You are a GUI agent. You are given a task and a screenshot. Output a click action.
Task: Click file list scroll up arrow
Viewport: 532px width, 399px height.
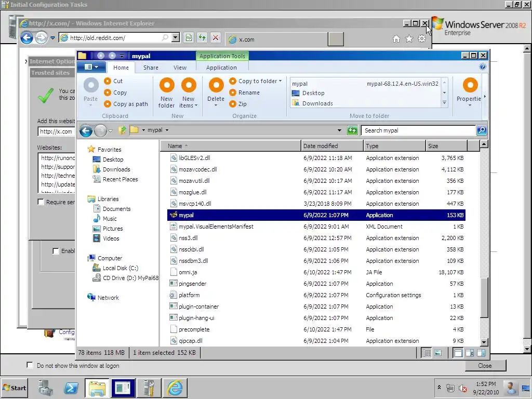(x=484, y=144)
